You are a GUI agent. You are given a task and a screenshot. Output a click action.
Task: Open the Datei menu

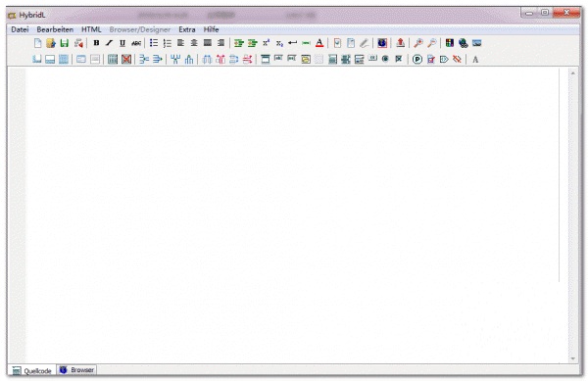pyautogui.click(x=20, y=29)
